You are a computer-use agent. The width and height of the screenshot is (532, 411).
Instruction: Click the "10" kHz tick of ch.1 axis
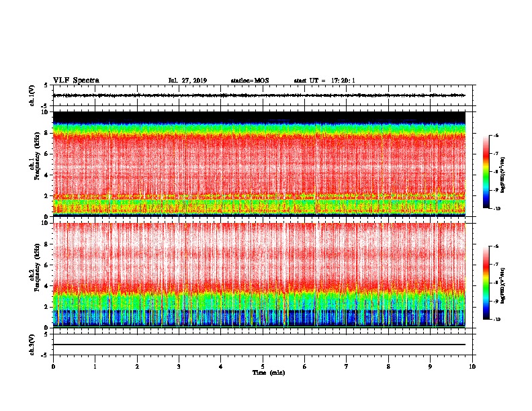(46, 112)
